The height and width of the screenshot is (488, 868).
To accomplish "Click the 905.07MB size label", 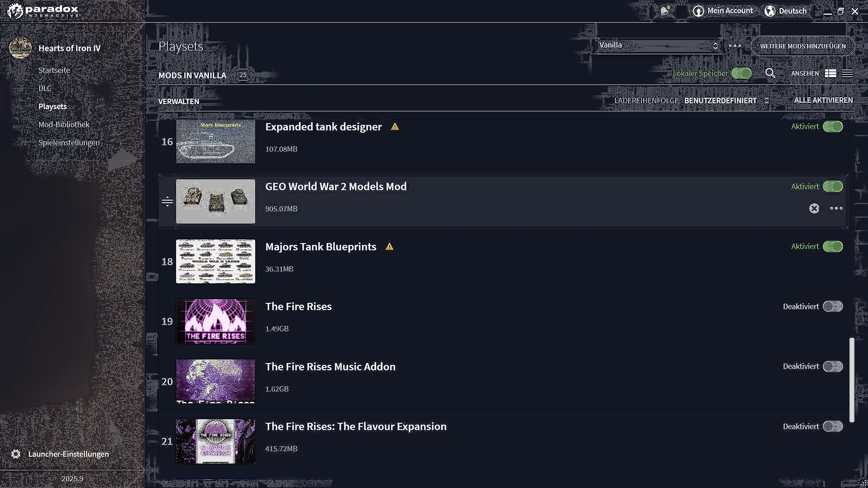I will [x=281, y=209].
